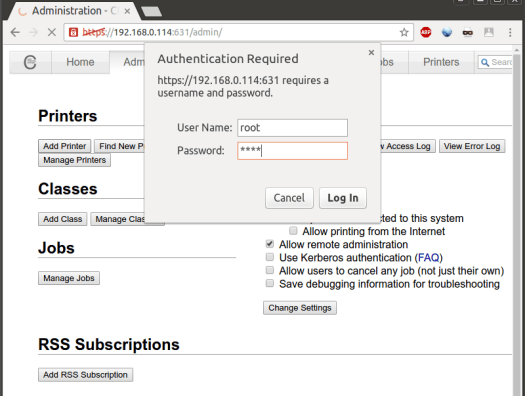Open the Kerberos FAQ link
This screenshot has width=525, height=396.
point(429,257)
